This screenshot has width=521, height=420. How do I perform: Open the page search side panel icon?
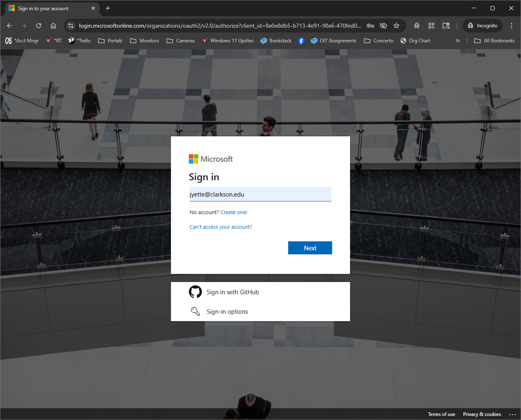click(446, 26)
